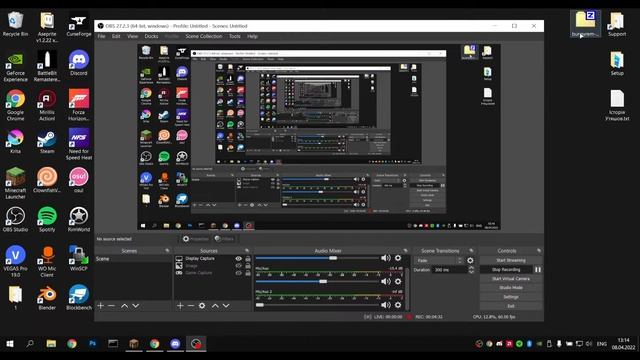This screenshot has height=360, width=640.
Task: Toggle visibility of the Image source
Action: pos(238,266)
